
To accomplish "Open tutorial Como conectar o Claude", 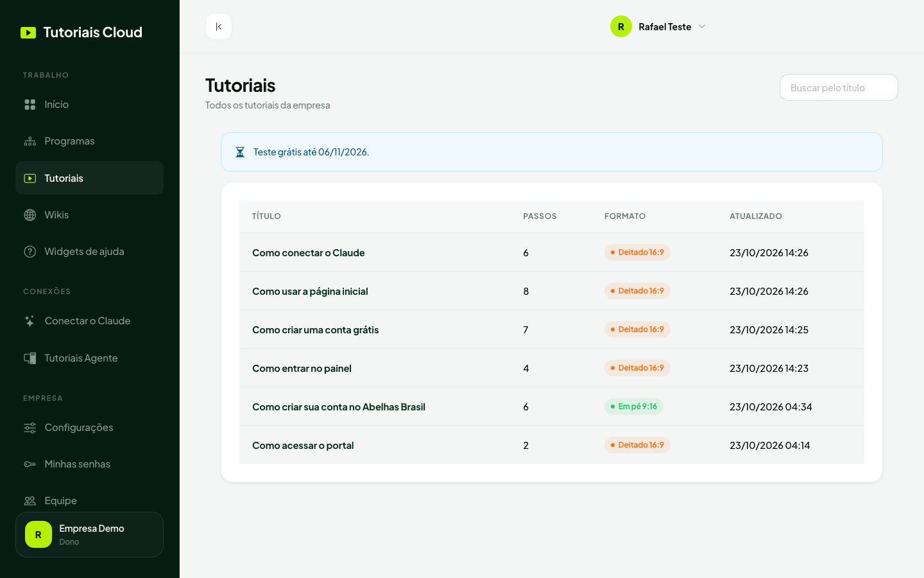I will click(x=309, y=253).
